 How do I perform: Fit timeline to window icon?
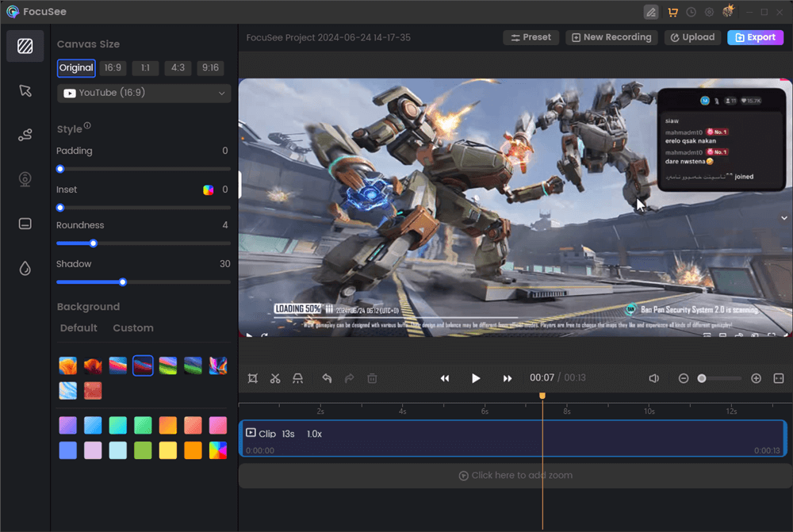pos(779,378)
